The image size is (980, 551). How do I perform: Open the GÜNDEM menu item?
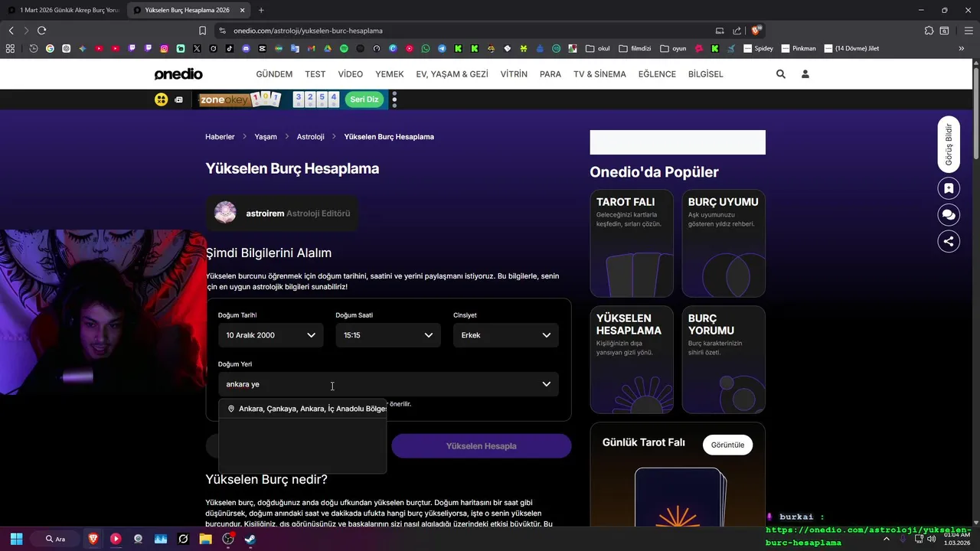click(x=274, y=74)
